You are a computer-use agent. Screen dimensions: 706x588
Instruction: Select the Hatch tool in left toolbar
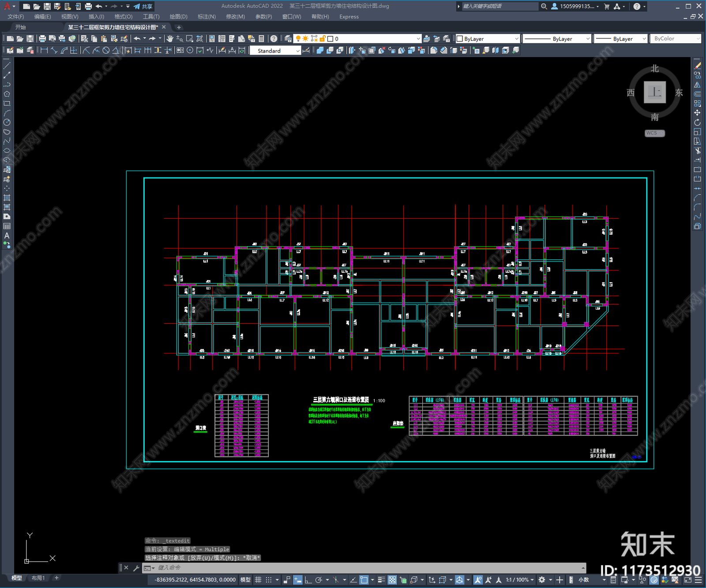click(x=7, y=198)
